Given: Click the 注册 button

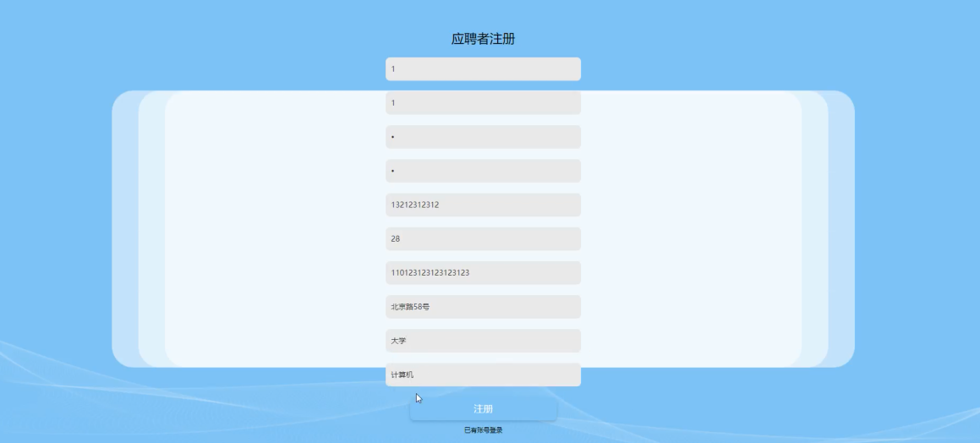Looking at the screenshot, I should point(483,408).
